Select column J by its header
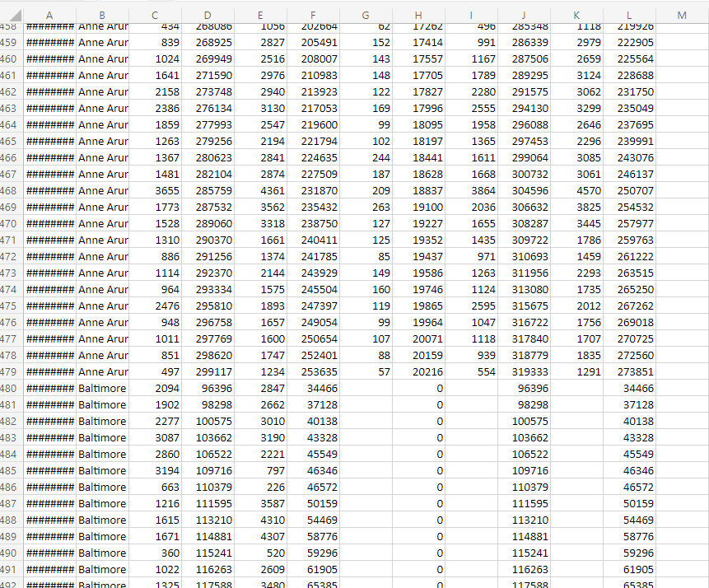Image resolution: width=709 pixels, height=588 pixels. click(x=523, y=15)
